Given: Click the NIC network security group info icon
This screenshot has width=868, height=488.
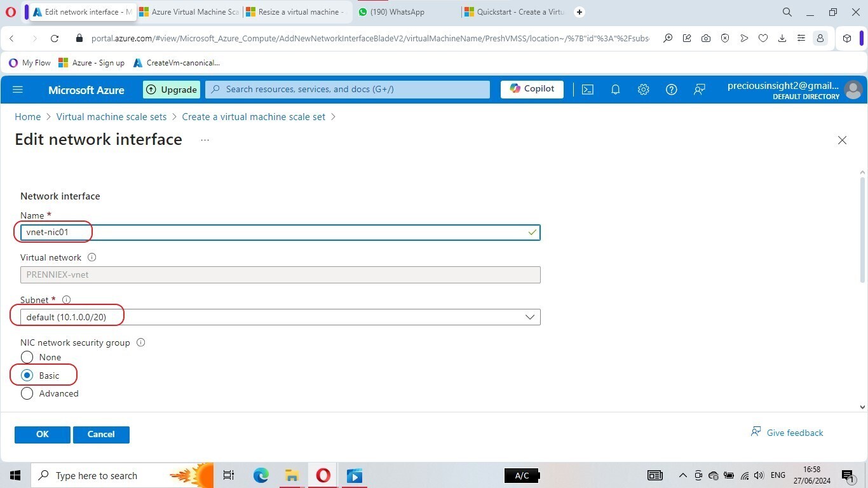Looking at the screenshot, I should [x=140, y=342].
